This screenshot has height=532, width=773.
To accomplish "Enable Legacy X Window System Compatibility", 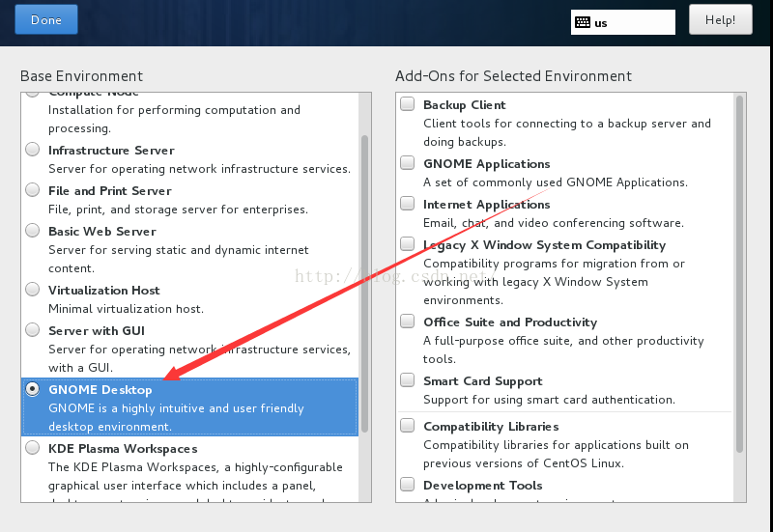I will pos(408,245).
